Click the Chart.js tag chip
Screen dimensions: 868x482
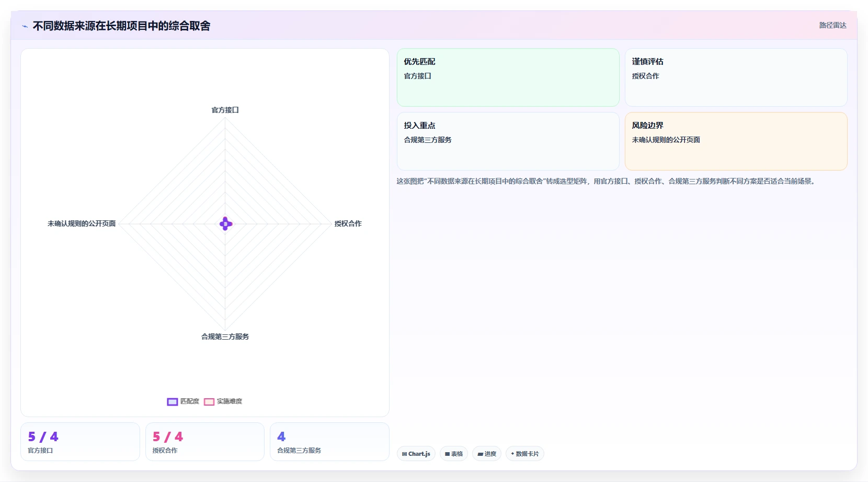[416, 454]
